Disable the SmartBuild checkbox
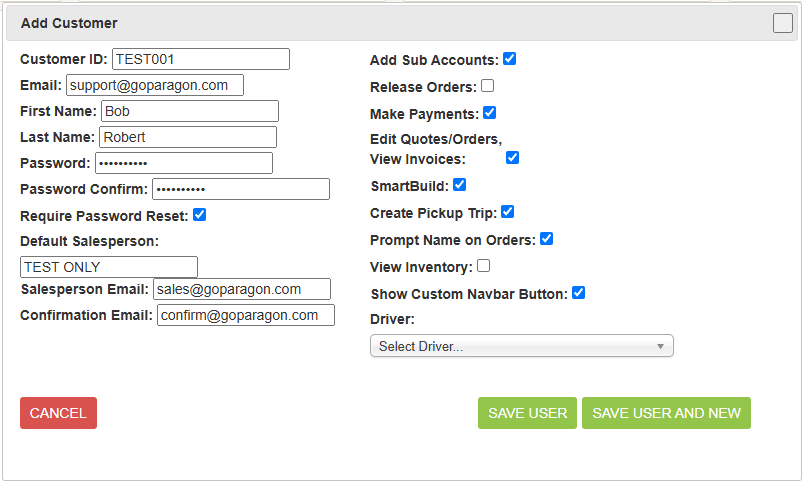 click(459, 185)
